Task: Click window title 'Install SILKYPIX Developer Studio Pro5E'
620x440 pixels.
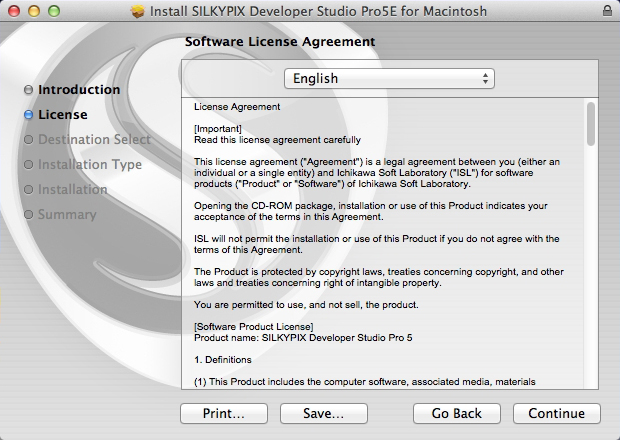Action: pyautogui.click(x=318, y=11)
